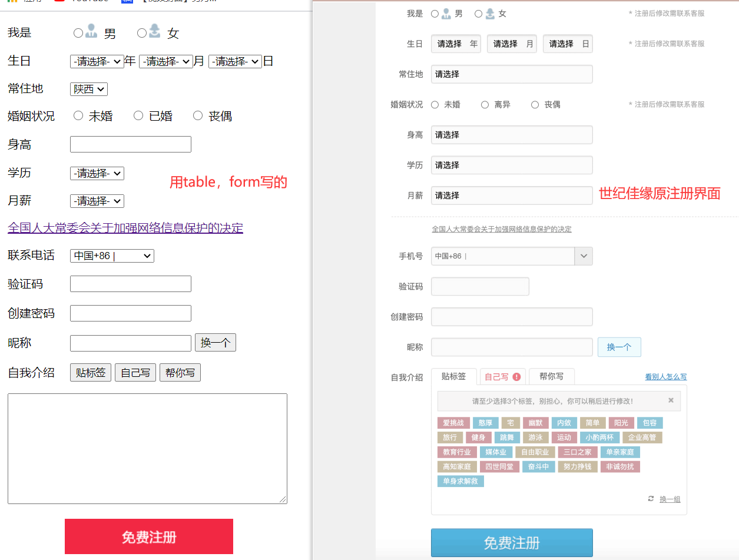Switch to 贴标签 tab

click(x=453, y=377)
